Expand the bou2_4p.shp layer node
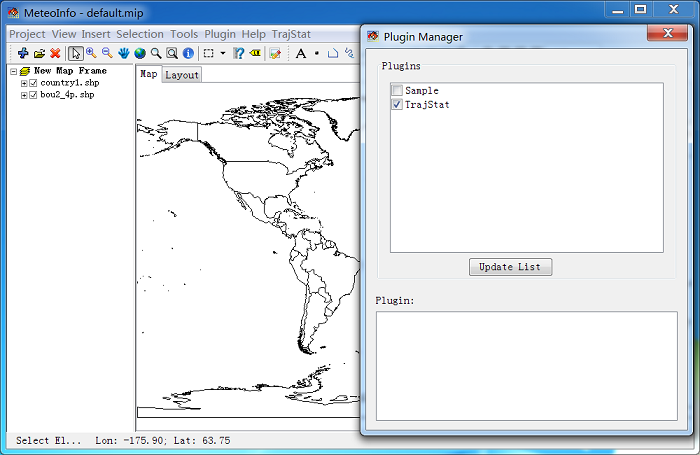The image size is (700, 455). coord(23,95)
